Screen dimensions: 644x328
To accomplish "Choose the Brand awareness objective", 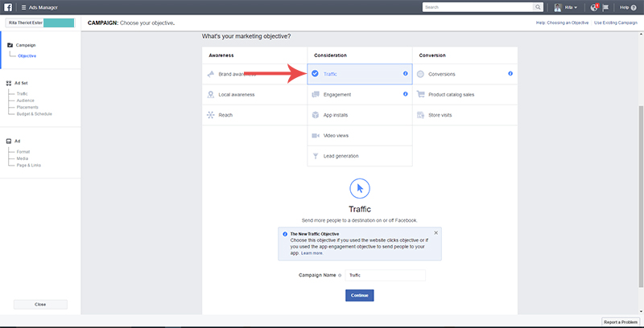I will click(x=254, y=74).
